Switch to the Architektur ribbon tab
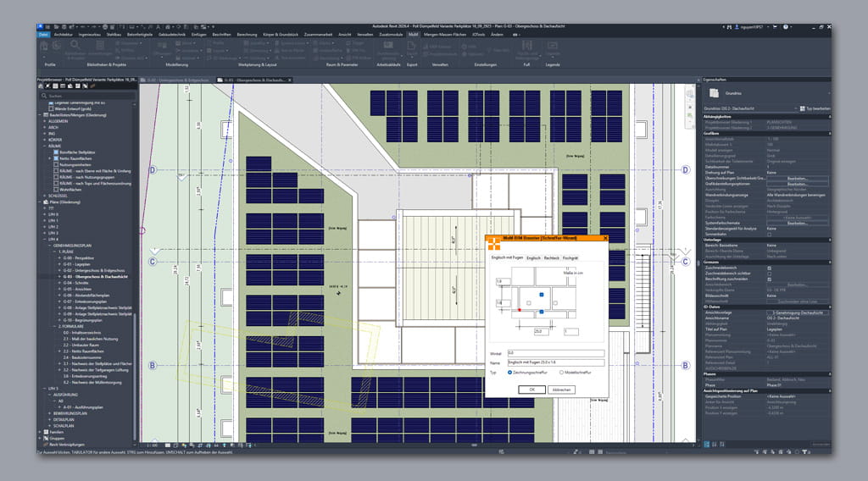 point(63,34)
